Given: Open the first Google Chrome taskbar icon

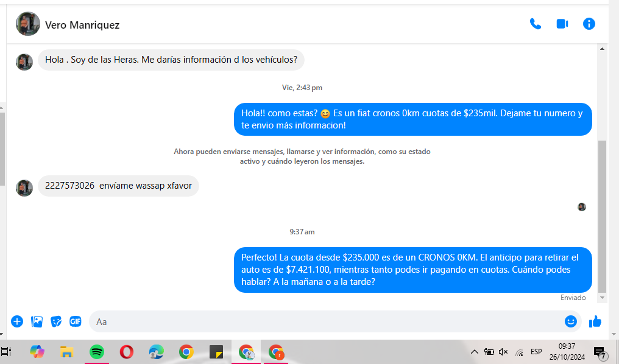Looking at the screenshot, I should point(186,351).
